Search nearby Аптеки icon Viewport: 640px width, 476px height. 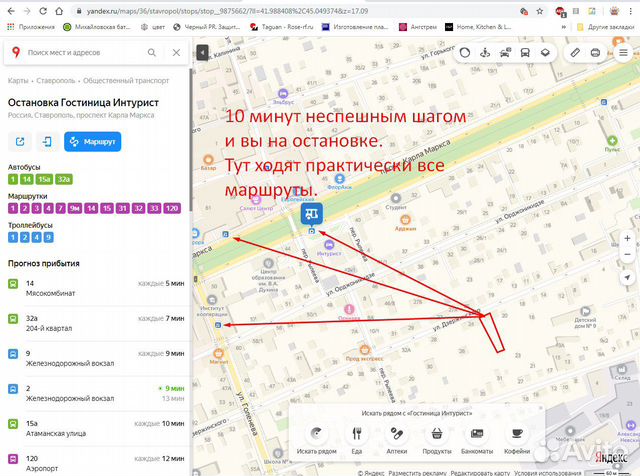tap(397, 433)
